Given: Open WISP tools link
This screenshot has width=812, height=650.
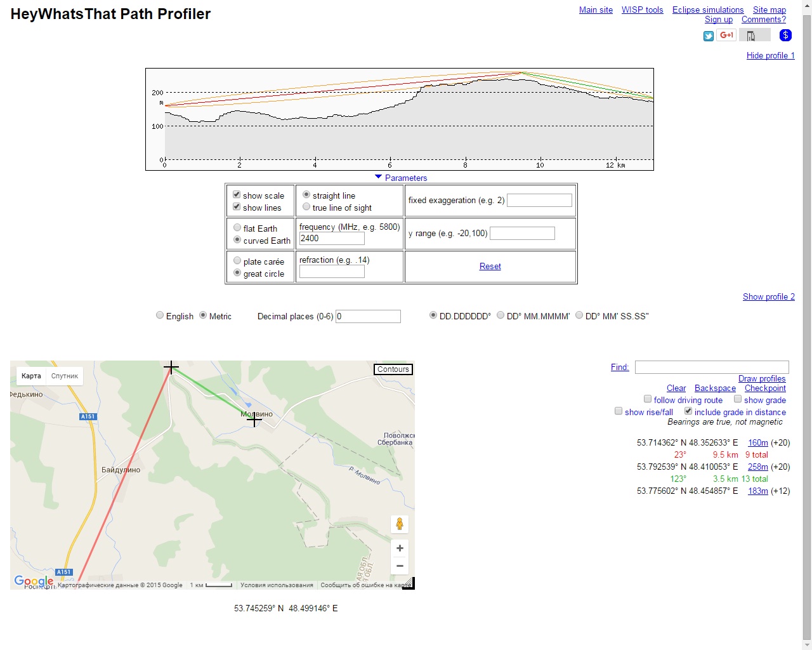Looking at the screenshot, I should 642,10.
